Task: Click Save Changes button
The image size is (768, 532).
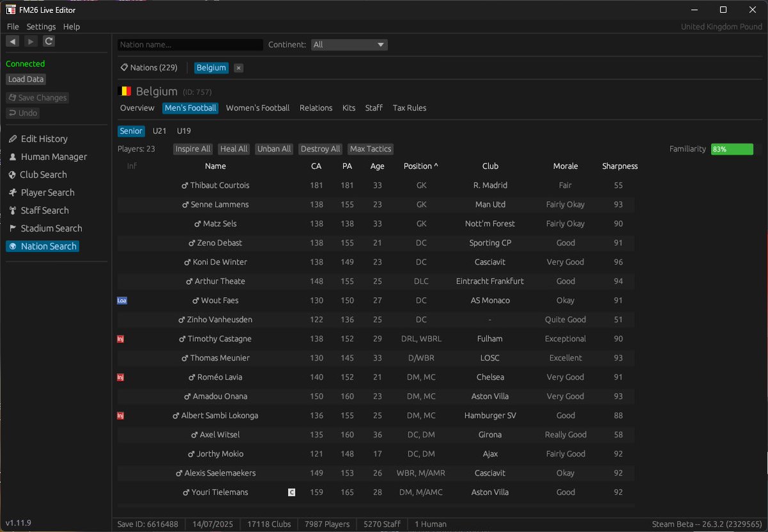Action: (37, 98)
